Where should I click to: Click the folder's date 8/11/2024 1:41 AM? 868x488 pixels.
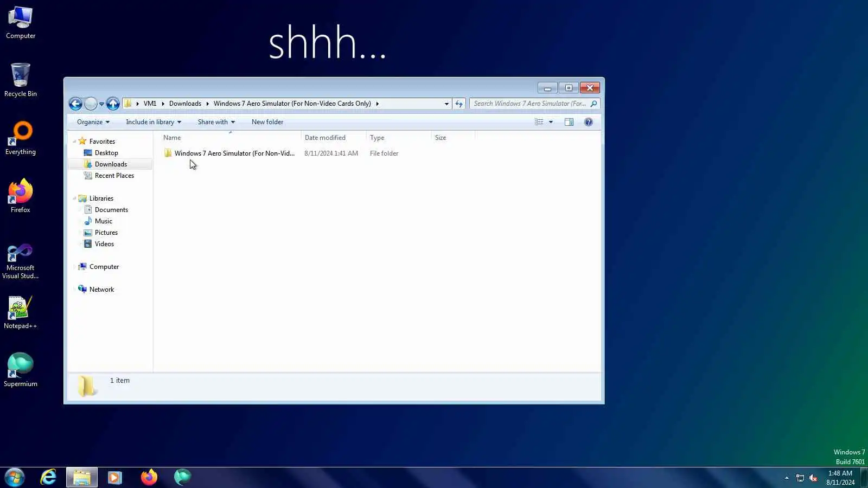click(331, 153)
